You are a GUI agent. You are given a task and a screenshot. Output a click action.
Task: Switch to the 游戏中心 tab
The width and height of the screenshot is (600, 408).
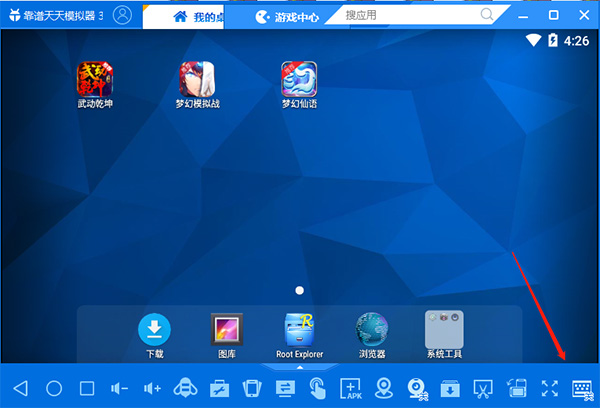(287, 17)
